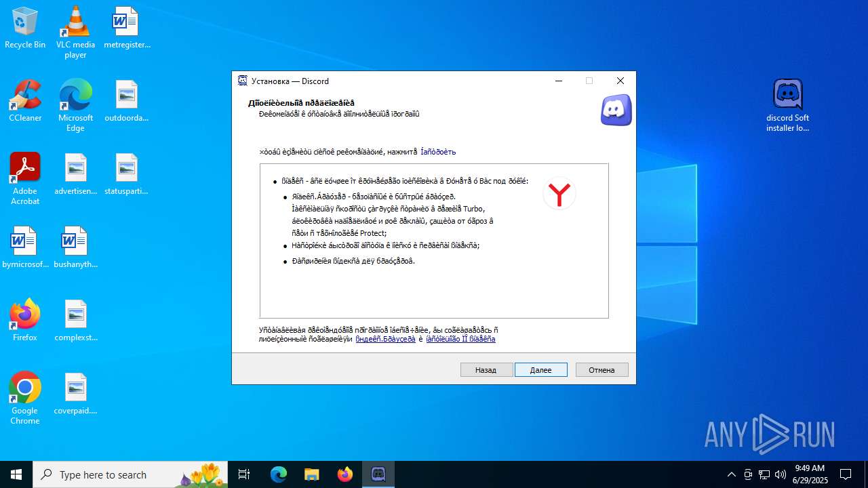Select the outdoorda image file icon

(127, 102)
